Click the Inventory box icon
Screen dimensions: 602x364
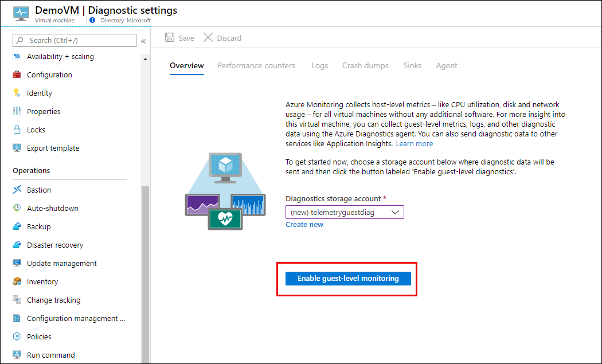pos(17,281)
